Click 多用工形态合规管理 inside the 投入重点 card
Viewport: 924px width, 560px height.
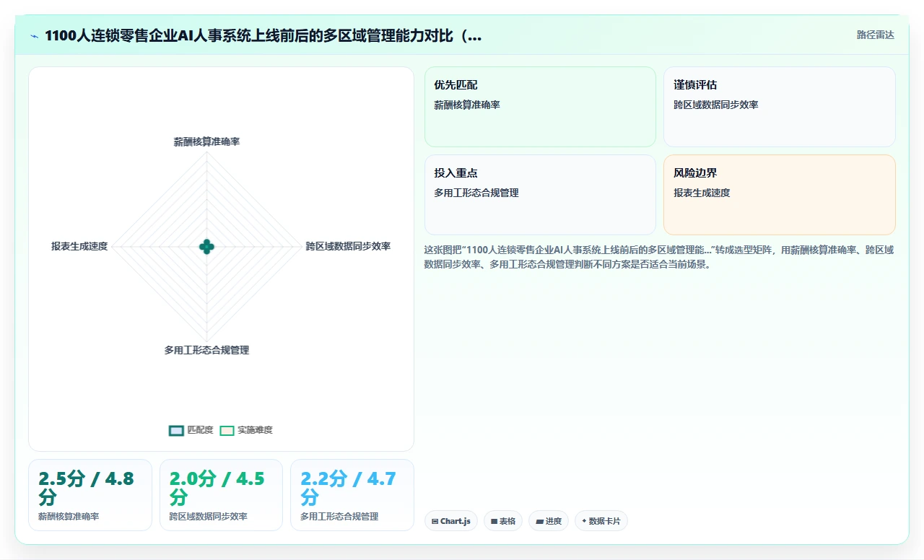(x=476, y=193)
